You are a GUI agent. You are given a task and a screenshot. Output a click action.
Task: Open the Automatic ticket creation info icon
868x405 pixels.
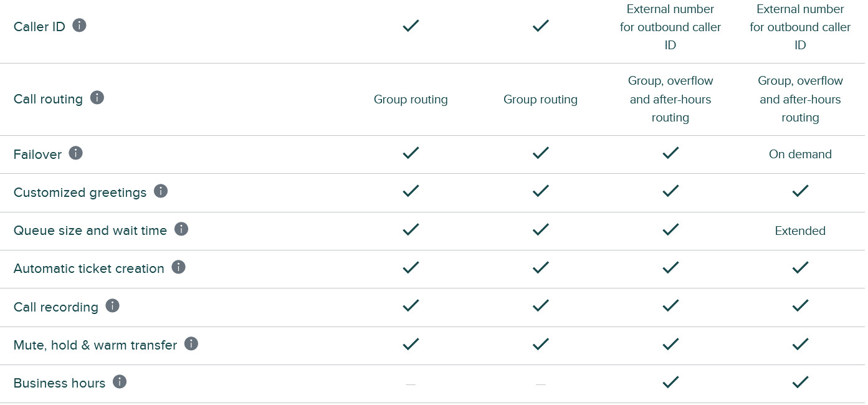[178, 267]
